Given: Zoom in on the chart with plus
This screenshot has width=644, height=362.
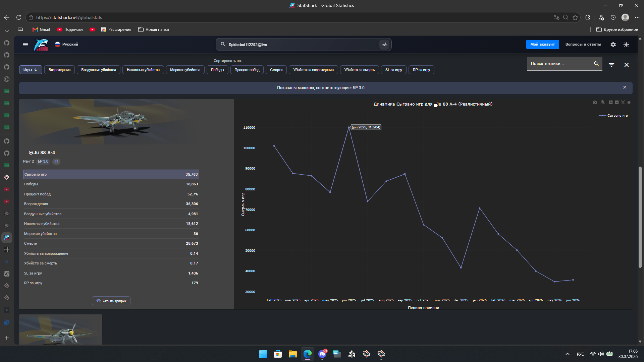Looking at the screenshot, I should (x=611, y=103).
